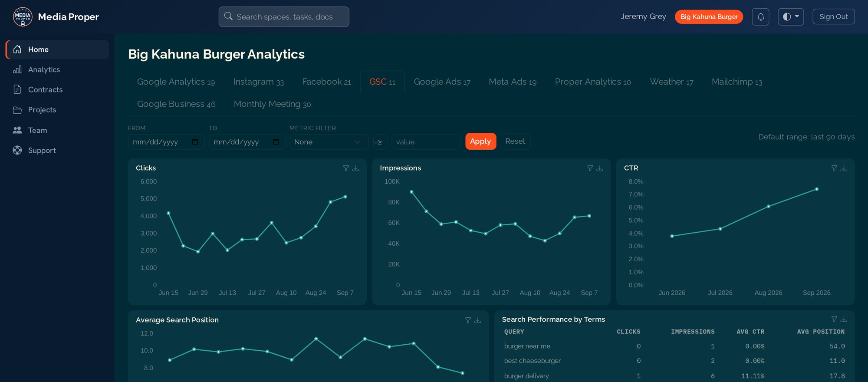Click the QUERY column header
This screenshot has width=868, height=382.
tap(514, 332)
